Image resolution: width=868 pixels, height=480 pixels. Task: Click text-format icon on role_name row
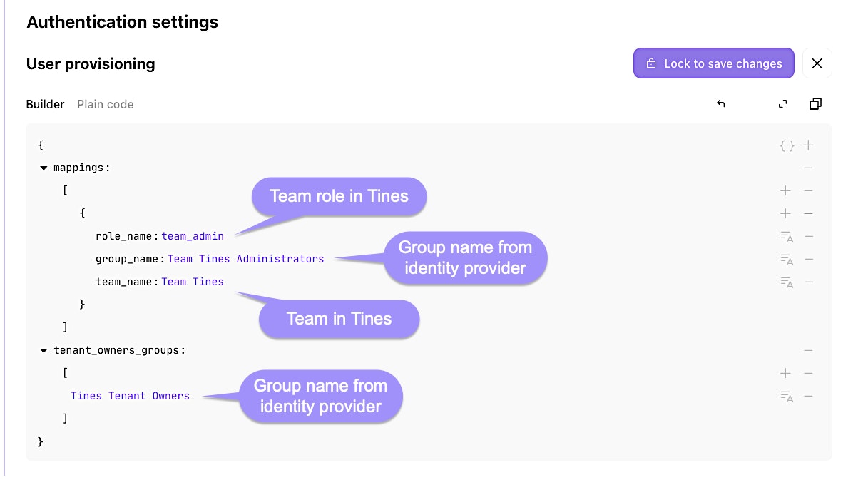point(787,237)
